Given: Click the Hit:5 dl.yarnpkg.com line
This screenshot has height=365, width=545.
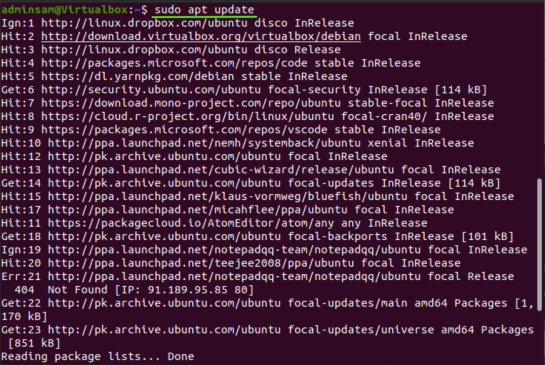Looking at the screenshot, I should pyautogui.click(x=174, y=76).
